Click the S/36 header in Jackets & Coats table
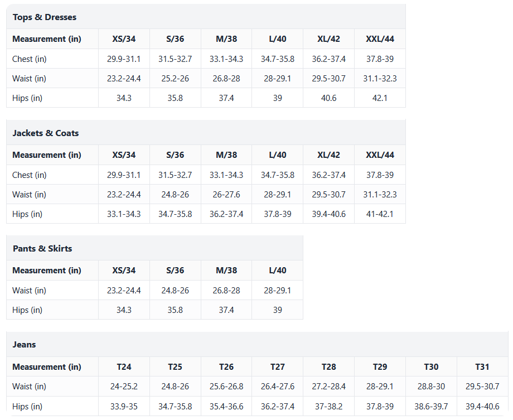This screenshot has height=420, width=513. click(175, 155)
